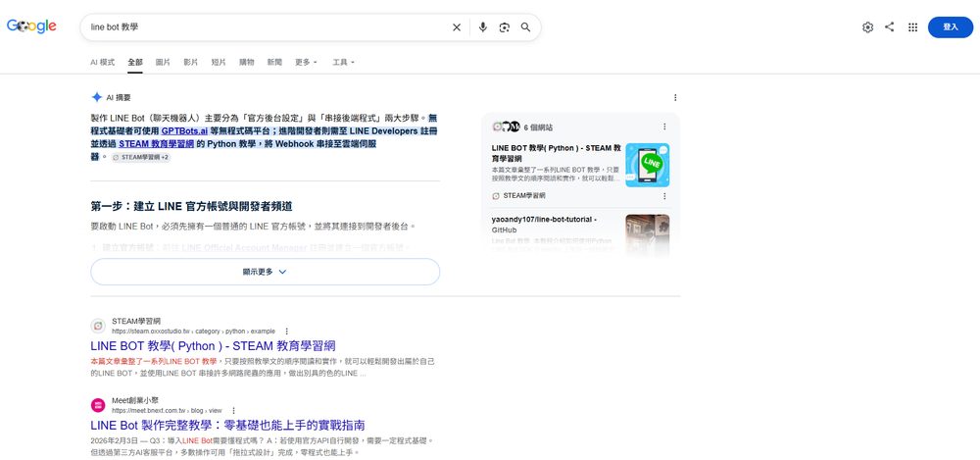Viewport: 980px width, 460px height.
Task: Open search by image lens icon
Action: (x=505, y=27)
